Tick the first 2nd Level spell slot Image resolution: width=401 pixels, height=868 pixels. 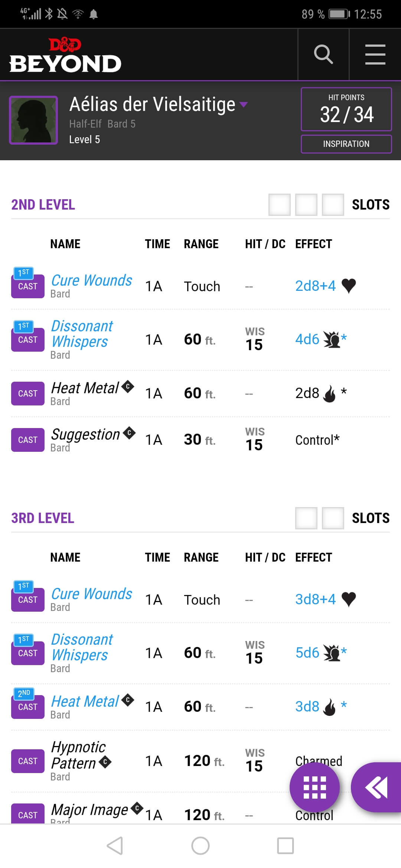click(280, 204)
